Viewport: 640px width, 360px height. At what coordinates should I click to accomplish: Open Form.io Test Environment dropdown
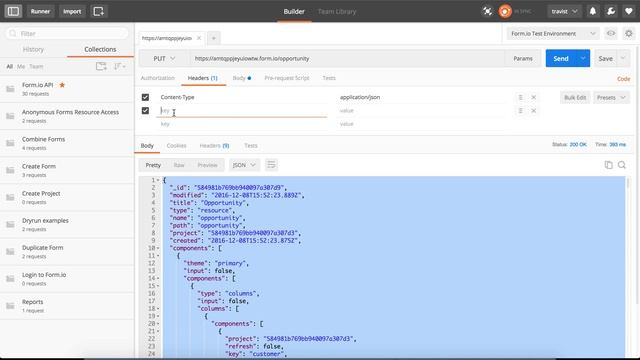[x=553, y=33]
